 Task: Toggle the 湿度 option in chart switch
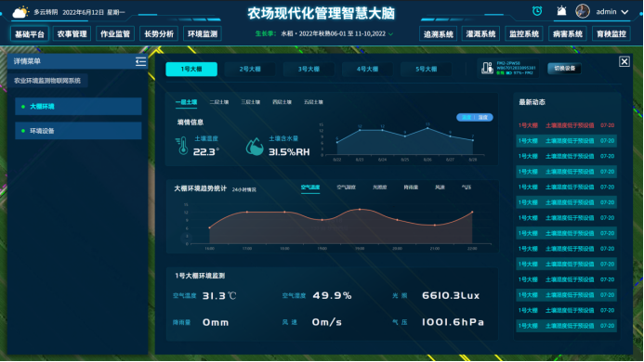[483, 117]
